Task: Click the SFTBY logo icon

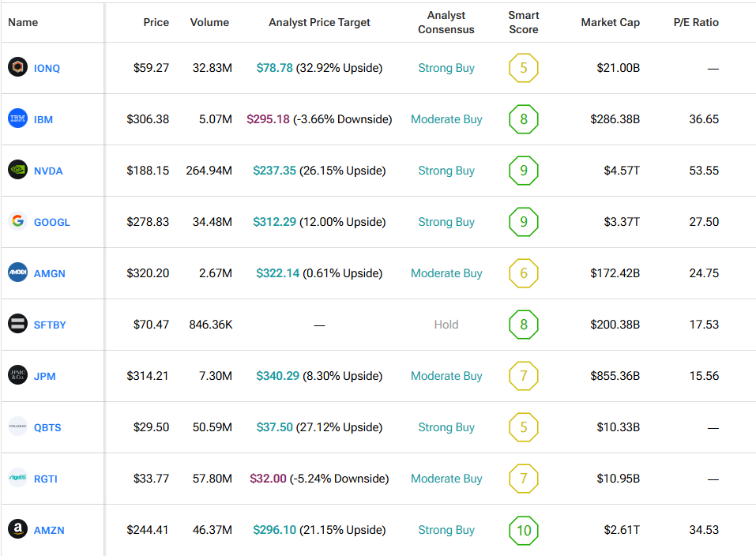Action: 17,325
